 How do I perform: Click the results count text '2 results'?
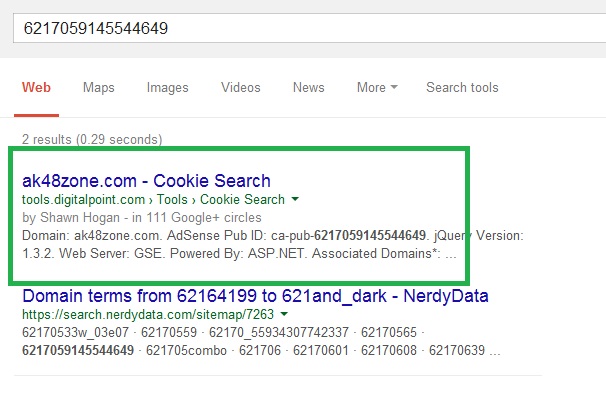47,139
